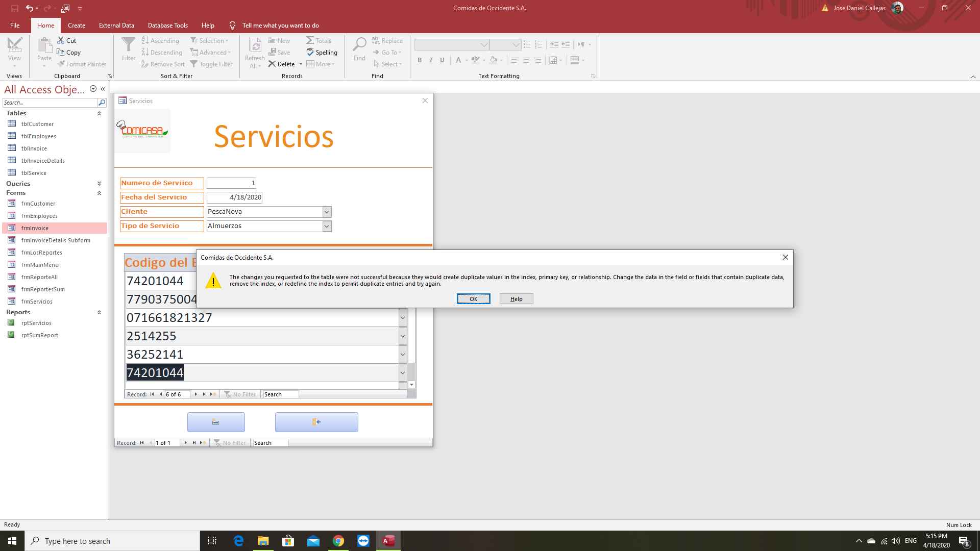Image resolution: width=980 pixels, height=551 pixels.
Task: Click the Paste clipboard icon
Action: coord(44,46)
